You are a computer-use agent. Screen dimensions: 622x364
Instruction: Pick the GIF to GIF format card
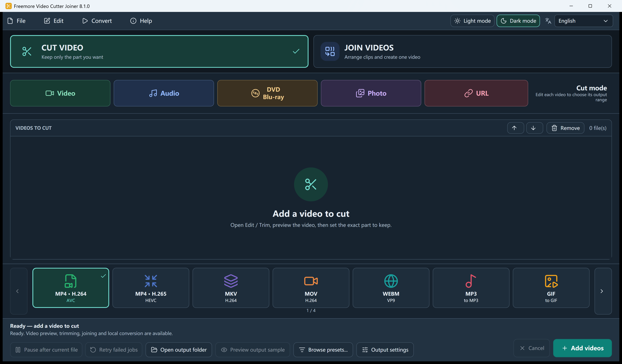tap(551, 288)
